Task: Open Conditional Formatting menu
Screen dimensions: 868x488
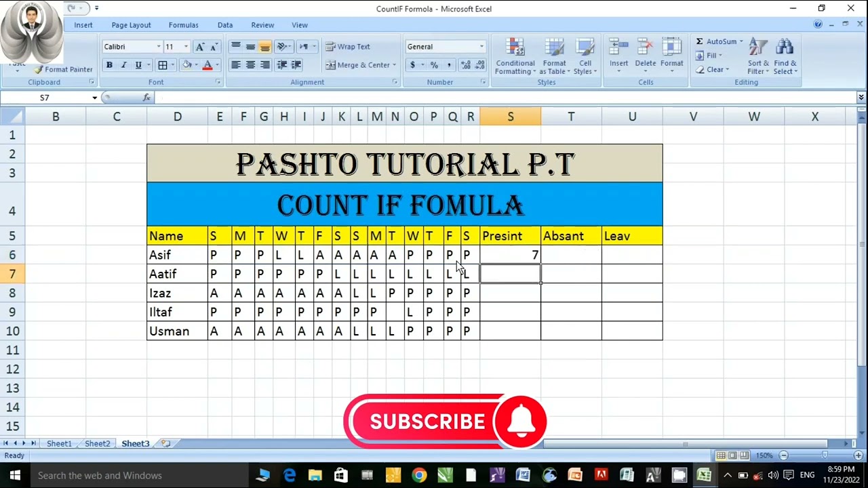Action: (515, 57)
